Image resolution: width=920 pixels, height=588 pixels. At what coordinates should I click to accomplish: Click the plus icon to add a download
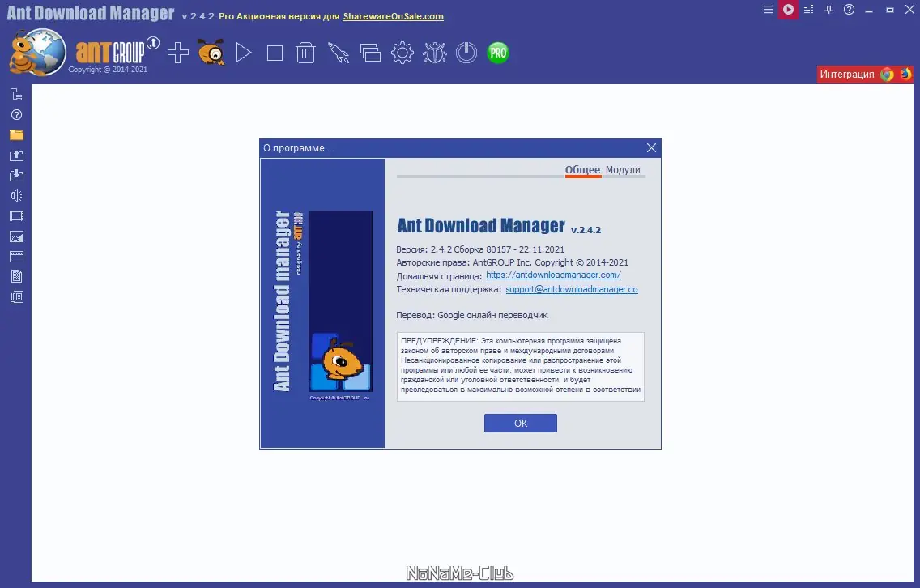(178, 53)
